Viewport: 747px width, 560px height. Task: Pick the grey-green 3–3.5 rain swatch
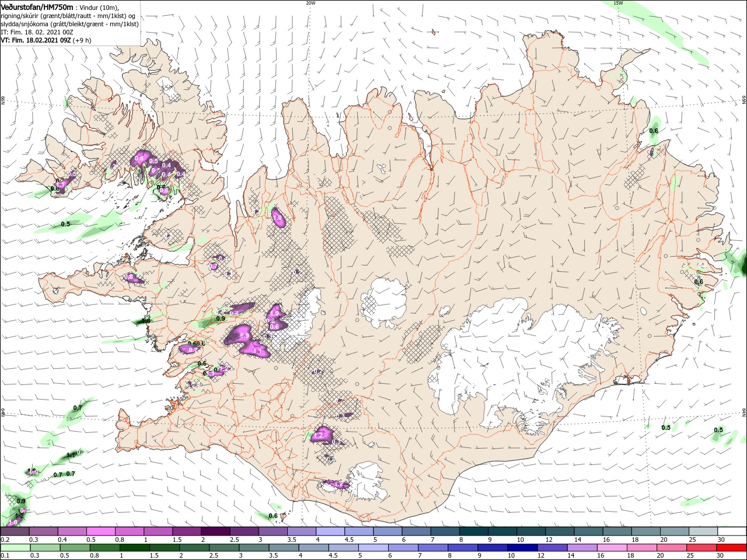pyautogui.click(x=254, y=548)
